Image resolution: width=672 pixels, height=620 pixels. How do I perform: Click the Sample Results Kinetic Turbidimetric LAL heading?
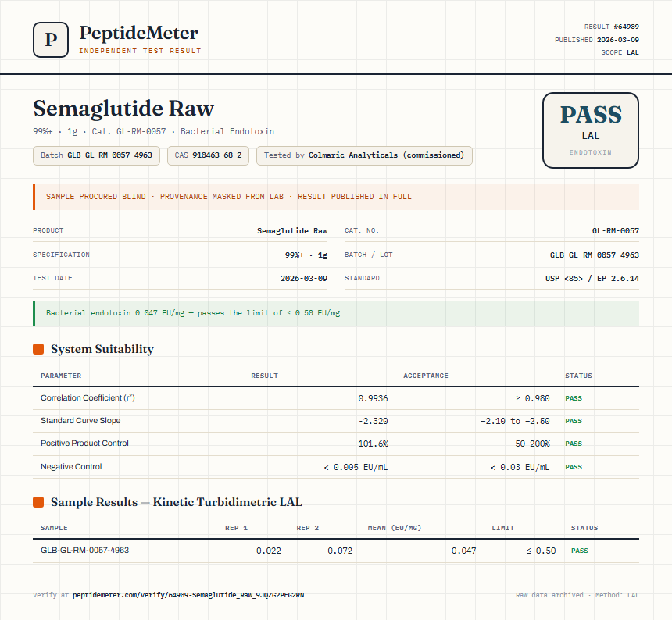point(177,502)
